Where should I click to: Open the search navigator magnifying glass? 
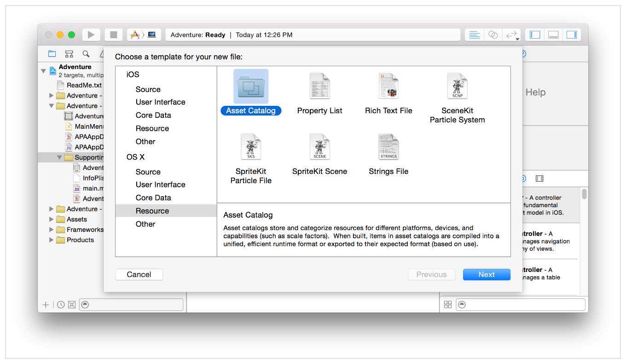(x=86, y=54)
